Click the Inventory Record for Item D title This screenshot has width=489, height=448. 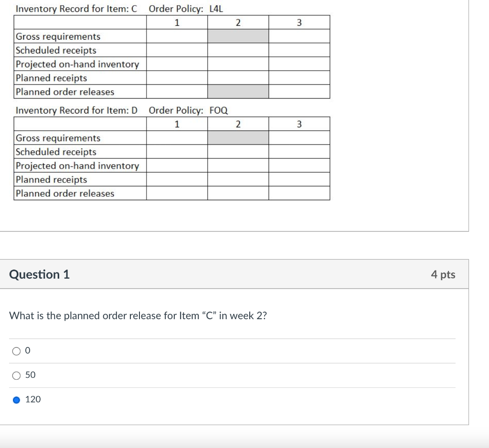(76, 110)
